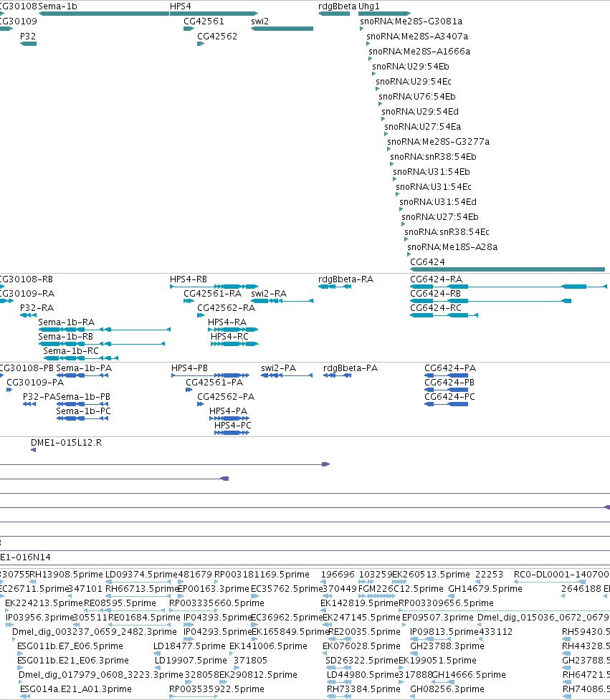
Task: Select the CG42561-PA protein feature
Action: click(x=189, y=390)
